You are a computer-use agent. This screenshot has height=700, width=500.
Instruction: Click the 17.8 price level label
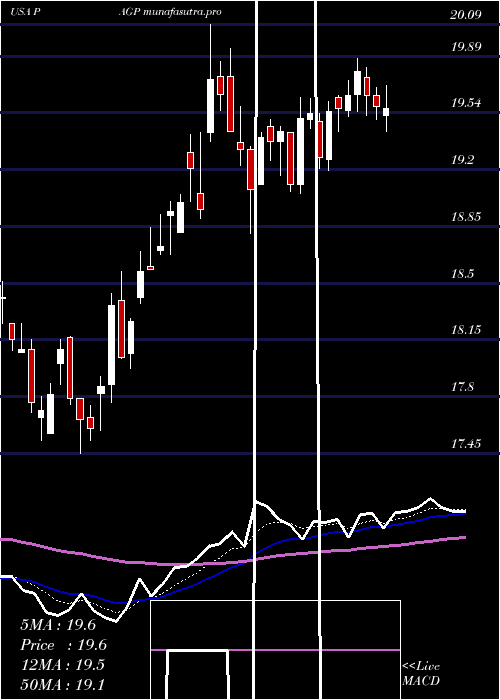click(462, 387)
